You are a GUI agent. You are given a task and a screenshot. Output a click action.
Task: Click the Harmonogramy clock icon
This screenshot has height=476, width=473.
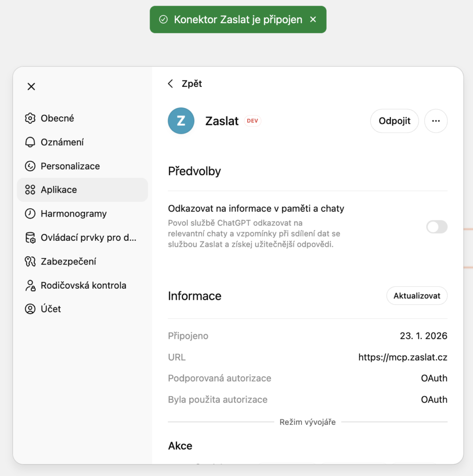click(x=30, y=213)
